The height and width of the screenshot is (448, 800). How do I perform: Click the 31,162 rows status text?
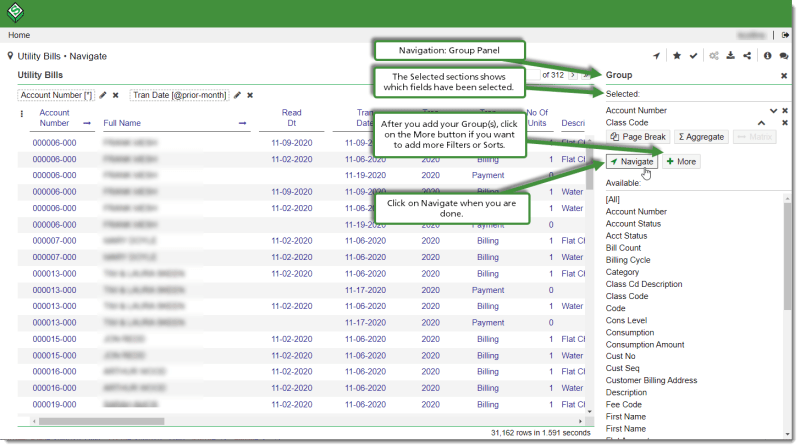pyautogui.click(x=540, y=433)
